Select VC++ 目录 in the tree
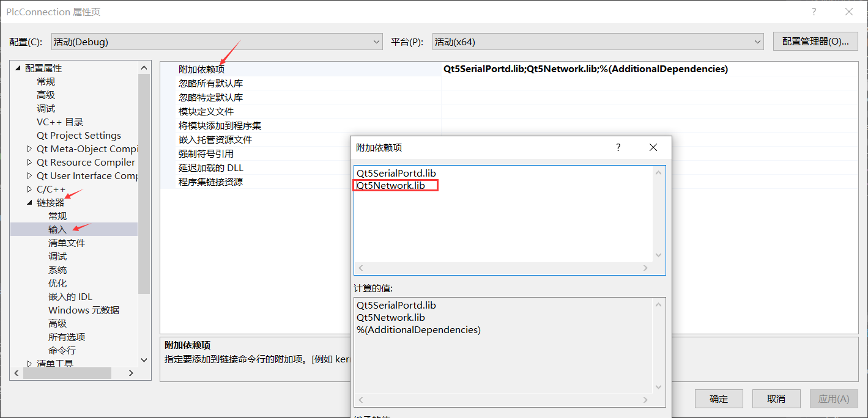This screenshot has height=418, width=868. 61,122
